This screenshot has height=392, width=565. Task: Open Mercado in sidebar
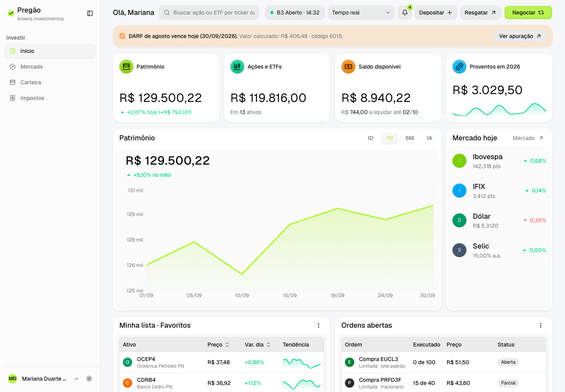click(x=50, y=67)
